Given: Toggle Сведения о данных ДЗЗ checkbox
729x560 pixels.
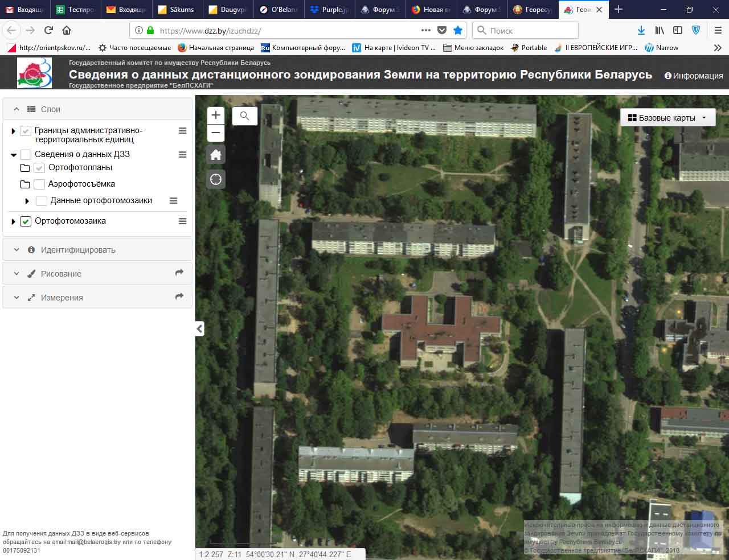Looking at the screenshot, I should (26, 155).
